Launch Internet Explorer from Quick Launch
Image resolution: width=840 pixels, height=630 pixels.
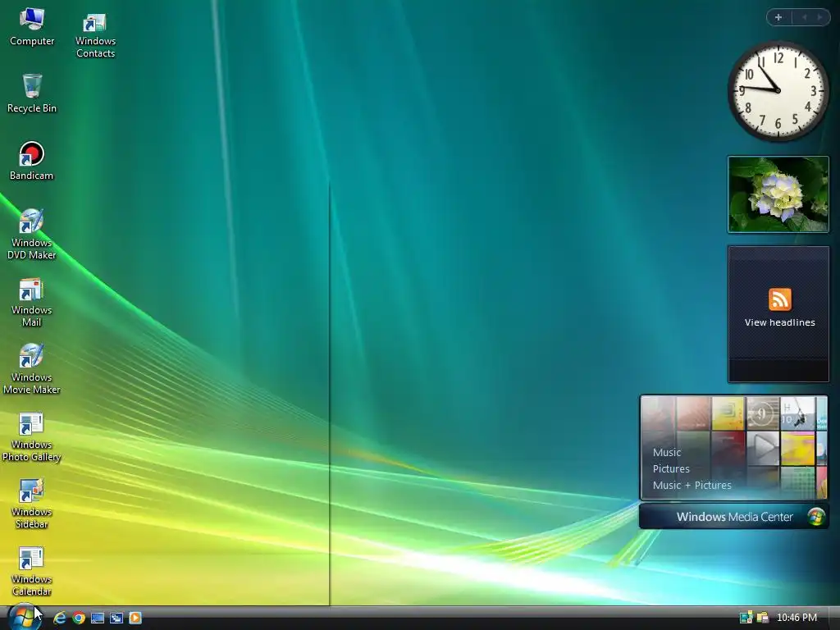59,618
